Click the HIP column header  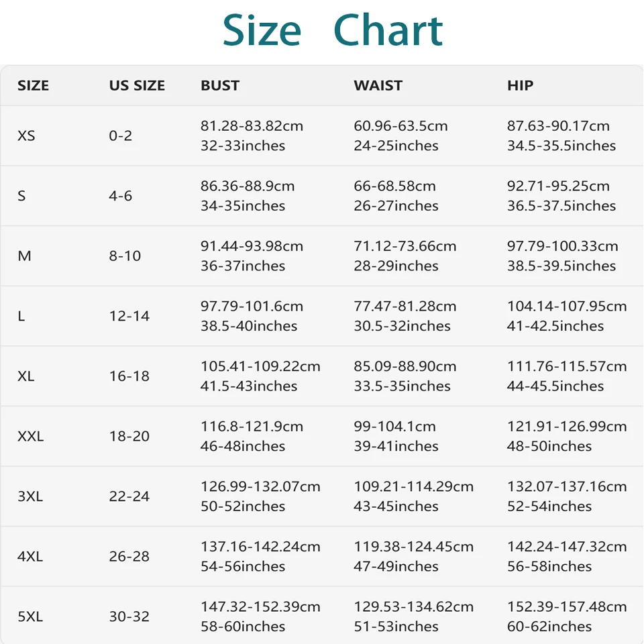click(520, 85)
